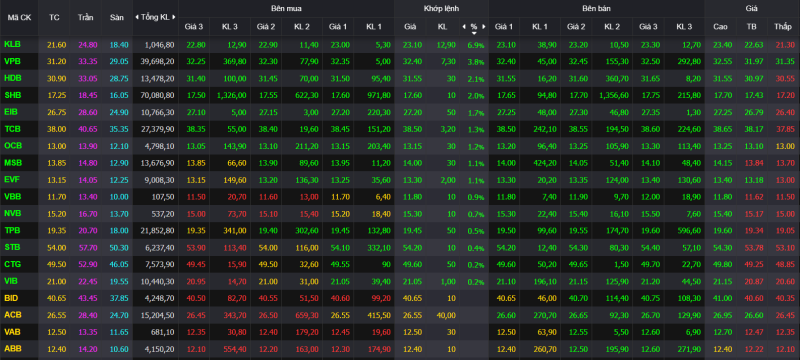This screenshot has width=800, height=360.
Task: Click Giá header under Khớp lệnh
Action: (x=410, y=27)
